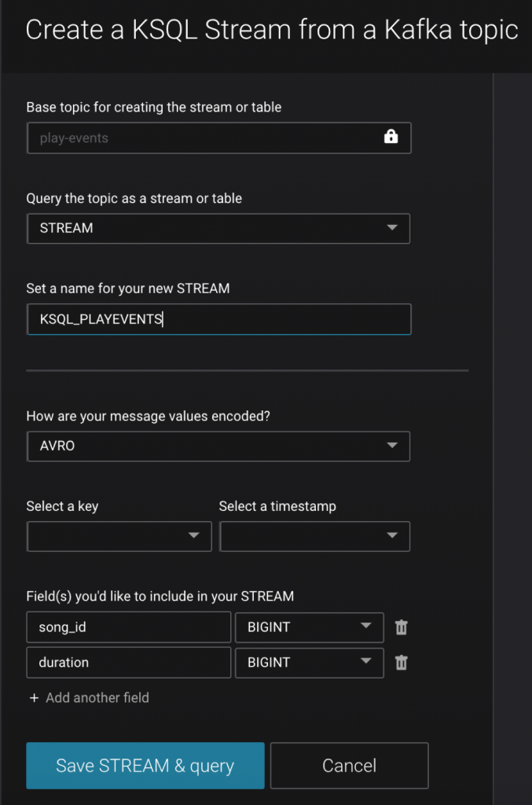This screenshot has width=532, height=805.
Task: Click the locked play-events topic field
Action: coord(218,138)
